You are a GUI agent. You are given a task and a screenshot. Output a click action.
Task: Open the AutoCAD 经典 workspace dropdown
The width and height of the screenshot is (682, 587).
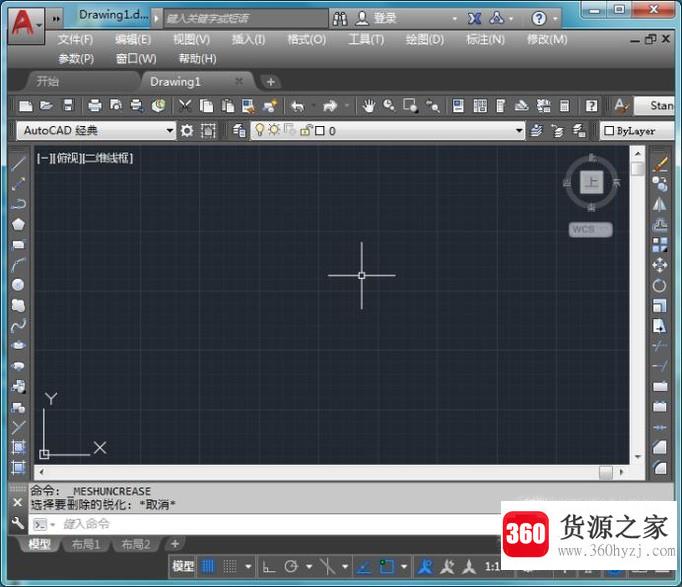[x=96, y=130]
